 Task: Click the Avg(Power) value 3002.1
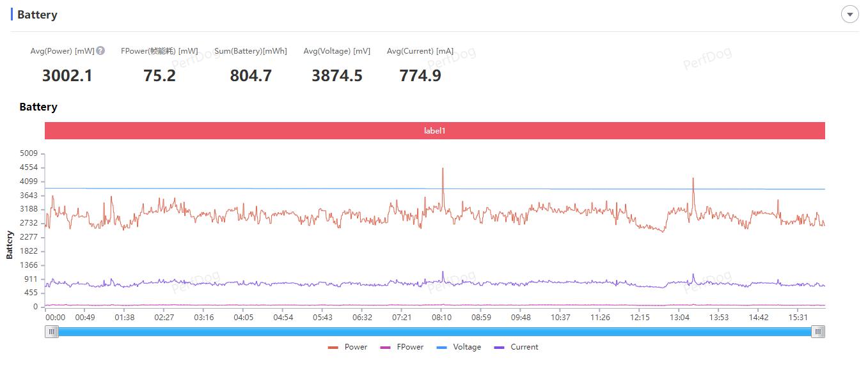coord(67,76)
